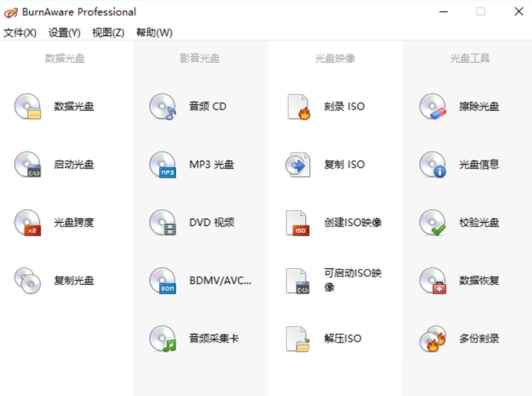Click the DVD 视频 label
532x396 pixels.
pos(211,223)
